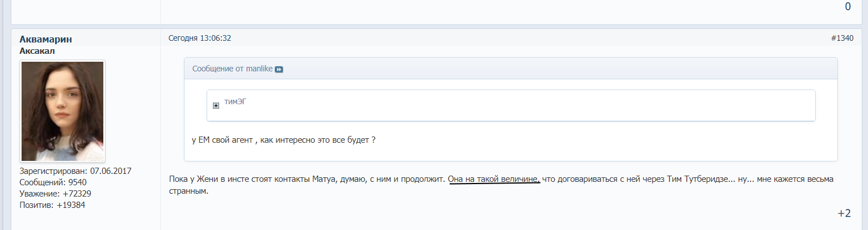This screenshot has height=230, width=868.
Task: Click the 0 rating of previous post
Action: click(x=848, y=7)
